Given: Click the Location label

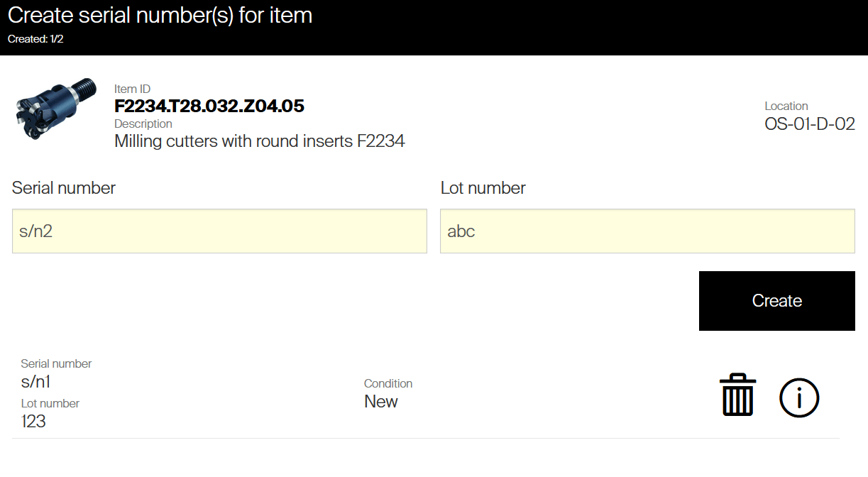Looking at the screenshot, I should [x=786, y=106].
